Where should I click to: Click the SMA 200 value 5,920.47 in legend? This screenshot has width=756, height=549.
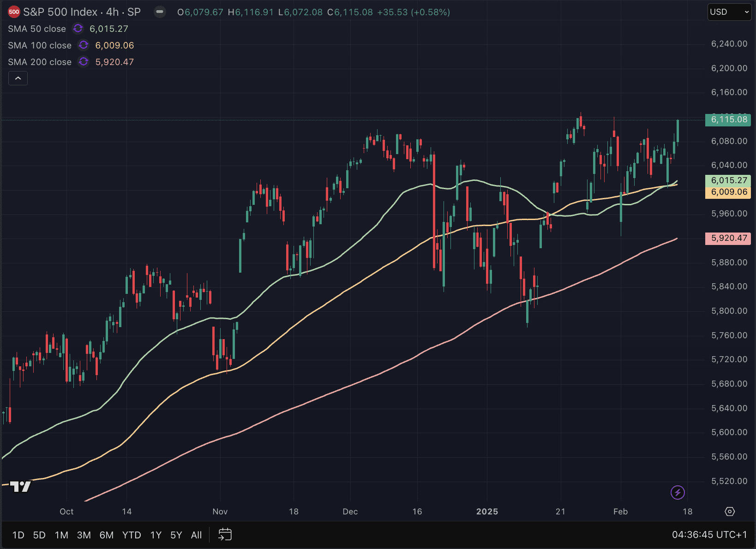click(114, 62)
